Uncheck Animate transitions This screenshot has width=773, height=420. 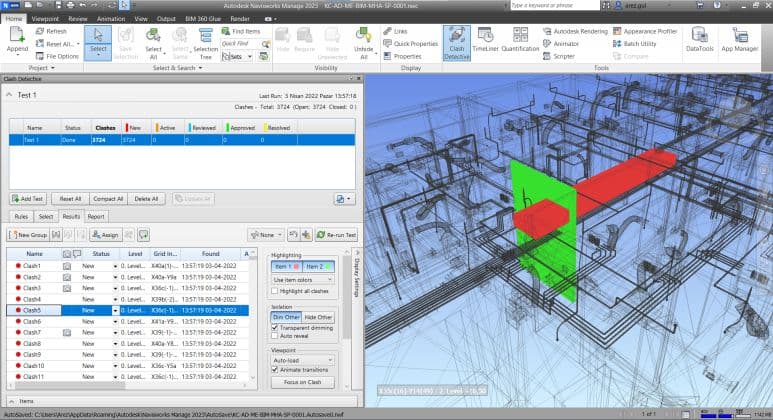coord(275,369)
